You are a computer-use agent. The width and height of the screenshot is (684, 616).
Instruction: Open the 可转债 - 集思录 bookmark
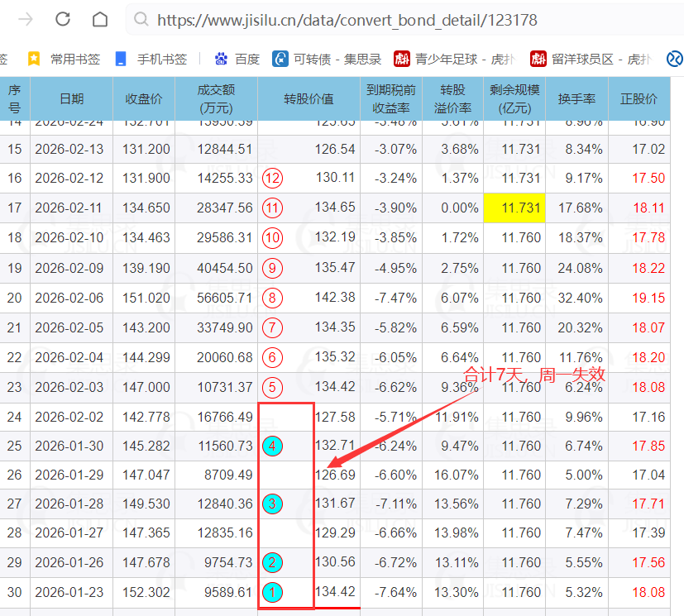coord(328,59)
